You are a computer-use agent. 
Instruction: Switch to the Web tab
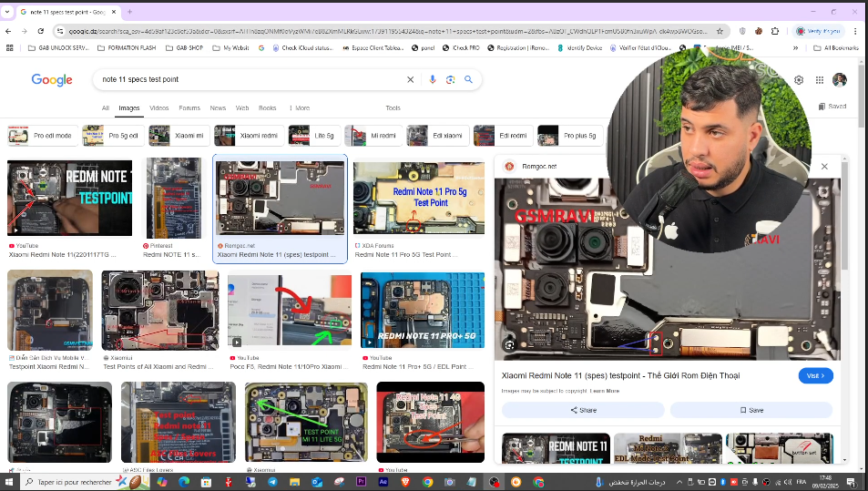tap(242, 107)
